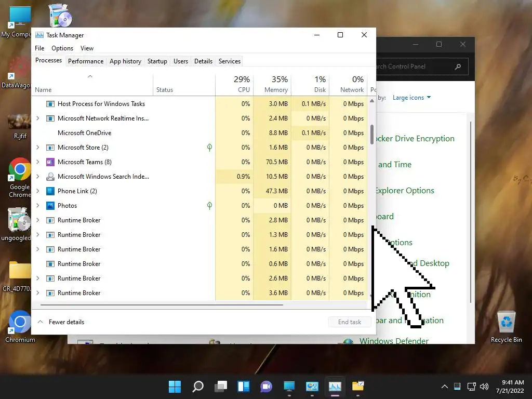Switch to the App history tab
The width and height of the screenshot is (532, 399).
coord(125,61)
